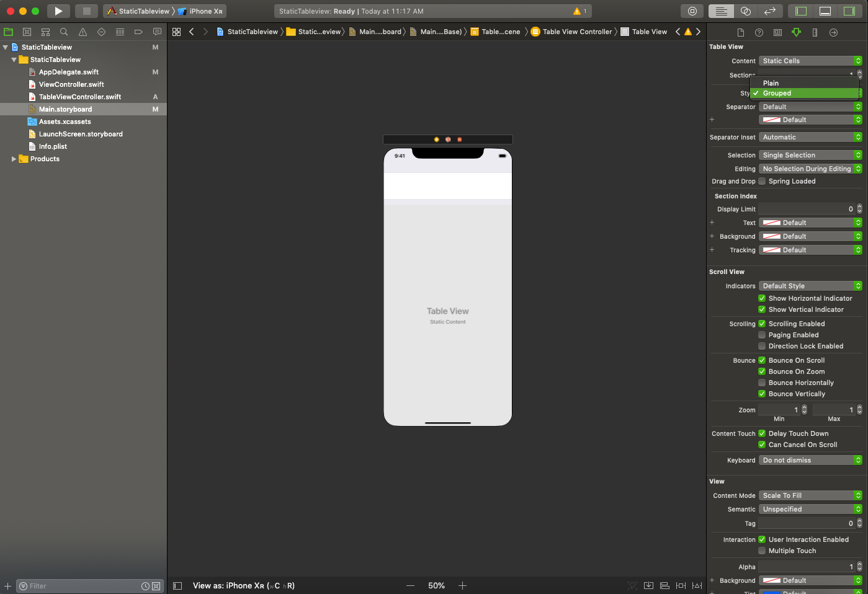
Task: Show the Find navigator
Action: (64, 32)
